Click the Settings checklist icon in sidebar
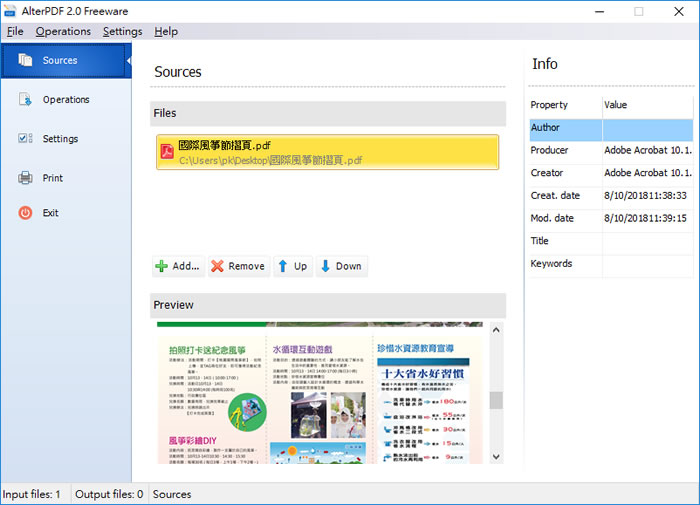 (25, 138)
